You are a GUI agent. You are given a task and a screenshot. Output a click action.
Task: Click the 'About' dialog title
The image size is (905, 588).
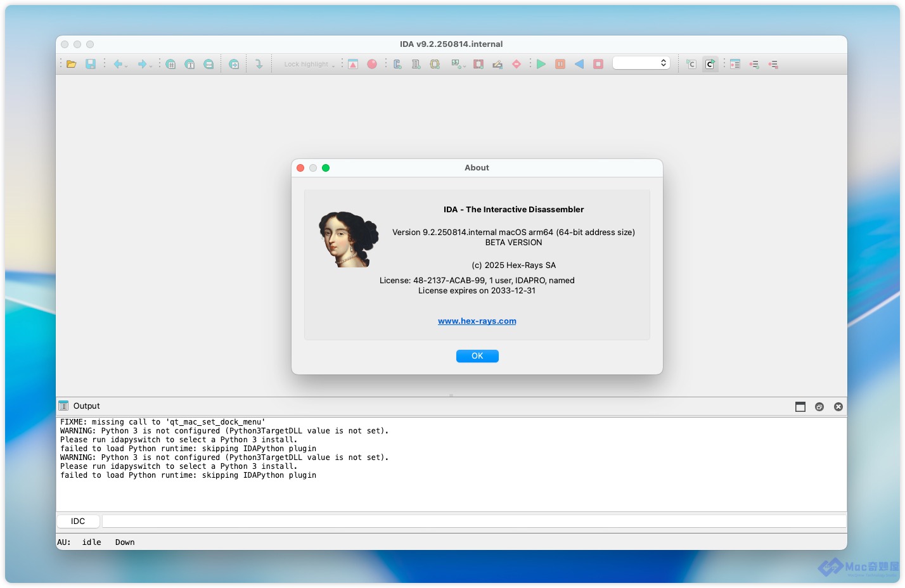(477, 168)
